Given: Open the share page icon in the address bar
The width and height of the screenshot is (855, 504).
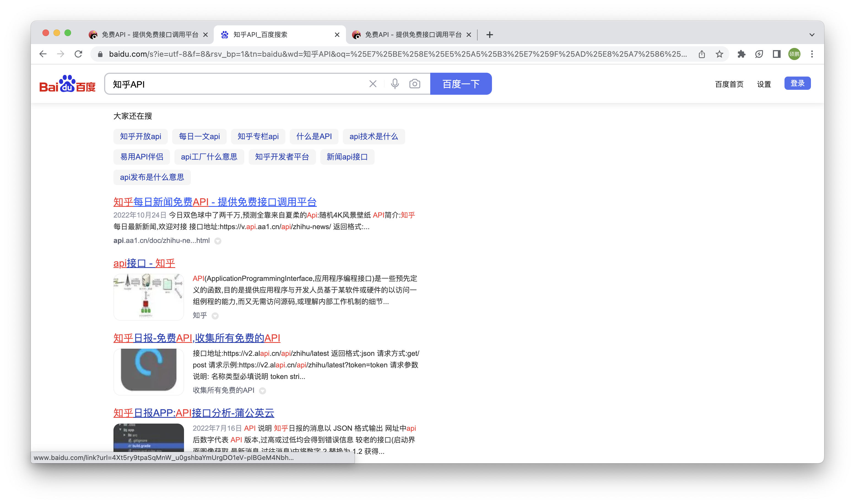Looking at the screenshot, I should (x=702, y=54).
